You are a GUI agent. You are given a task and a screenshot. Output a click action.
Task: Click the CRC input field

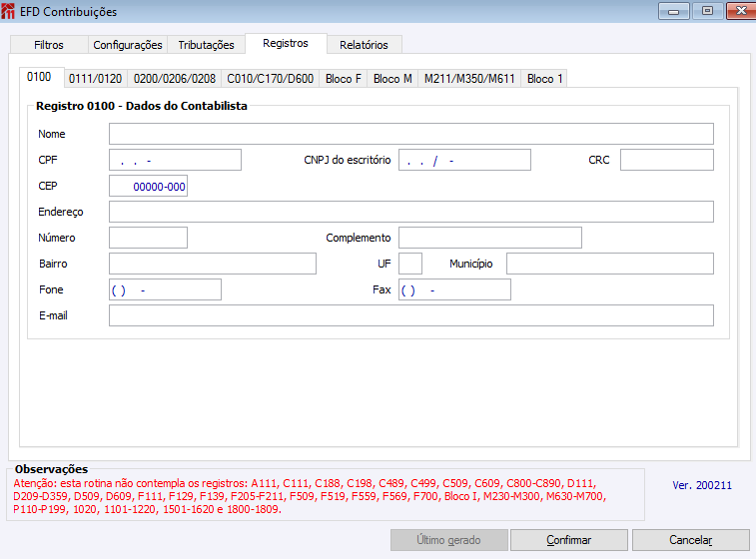click(667, 160)
